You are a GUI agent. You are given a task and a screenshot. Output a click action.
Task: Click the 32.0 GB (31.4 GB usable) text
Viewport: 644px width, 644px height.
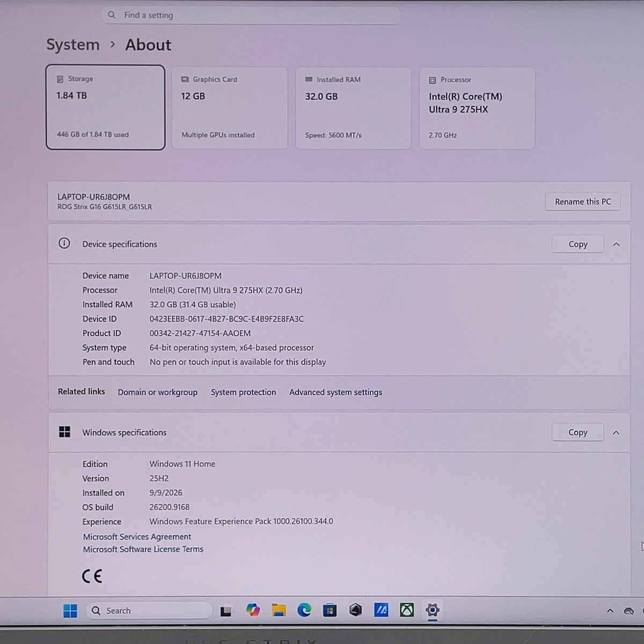tap(193, 304)
